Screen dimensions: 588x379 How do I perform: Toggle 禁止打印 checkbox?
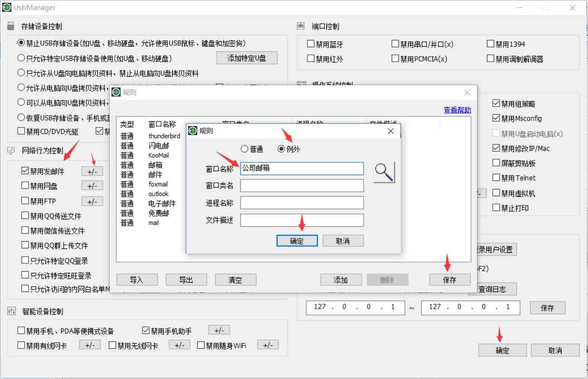(x=496, y=208)
